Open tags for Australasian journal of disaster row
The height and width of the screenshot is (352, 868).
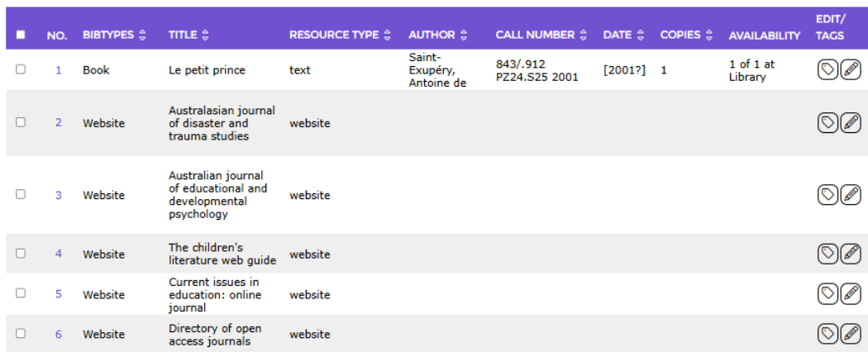827,123
